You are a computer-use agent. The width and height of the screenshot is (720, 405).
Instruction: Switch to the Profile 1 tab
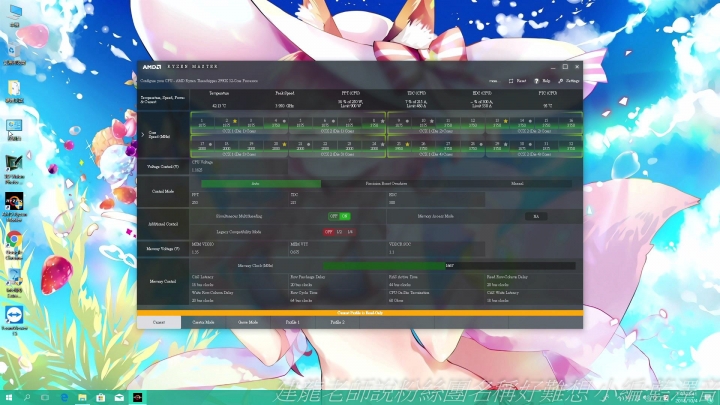tap(292, 322)
